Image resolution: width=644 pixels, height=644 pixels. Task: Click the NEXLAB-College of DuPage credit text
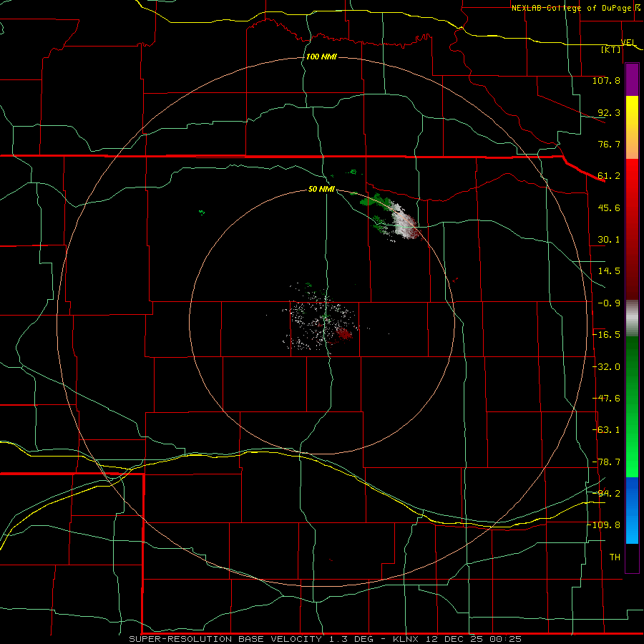(x=572, y=8)
